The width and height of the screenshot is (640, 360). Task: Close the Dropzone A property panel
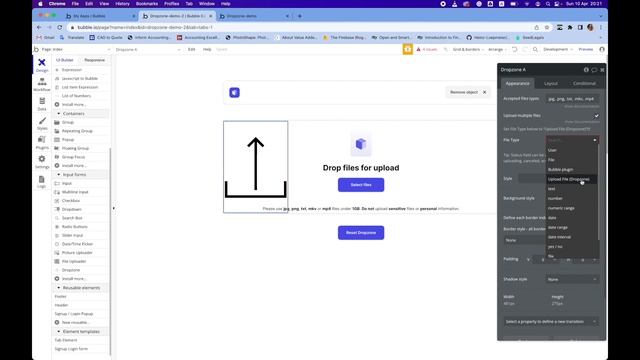[602, 70]
